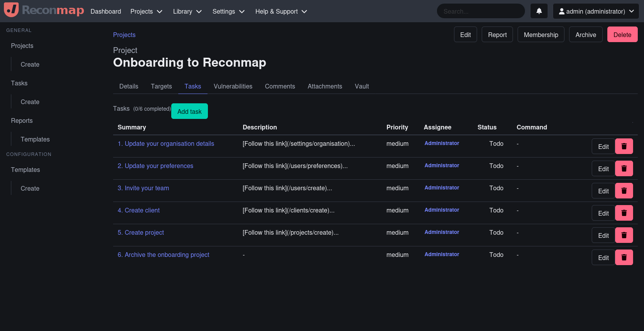Edit task Create project
This screenshot has width=644, height=331.
tap(603, 235)
